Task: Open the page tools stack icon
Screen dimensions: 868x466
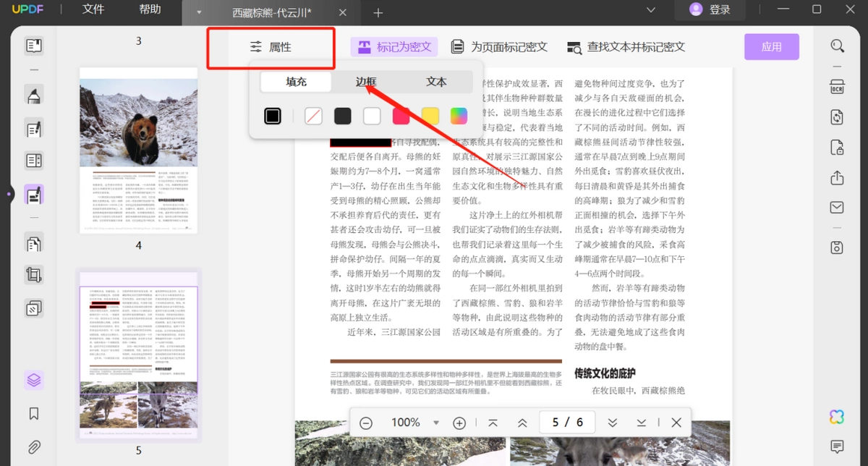Action: pos(34,309)
